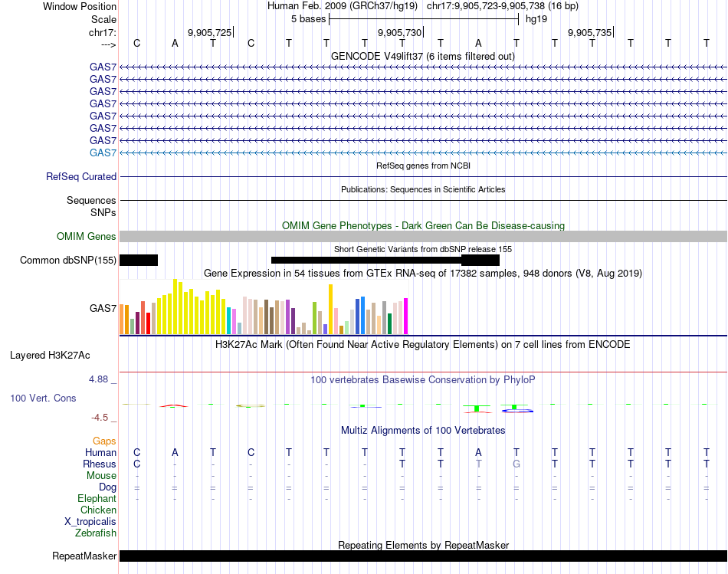Click the leftmost short black dbSNP variant block
The width and height of the screenshot is (728, 574).
[139, 260]
